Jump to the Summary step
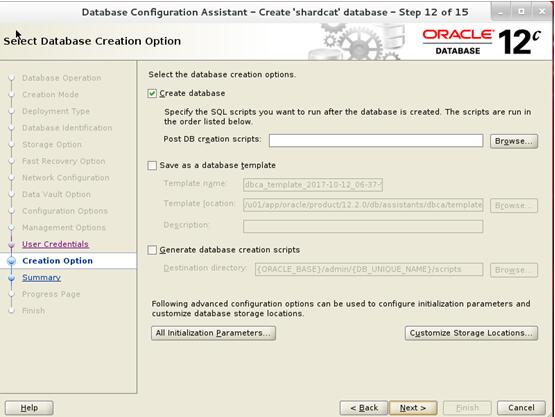The image size is (555, 417). [41, 278]
